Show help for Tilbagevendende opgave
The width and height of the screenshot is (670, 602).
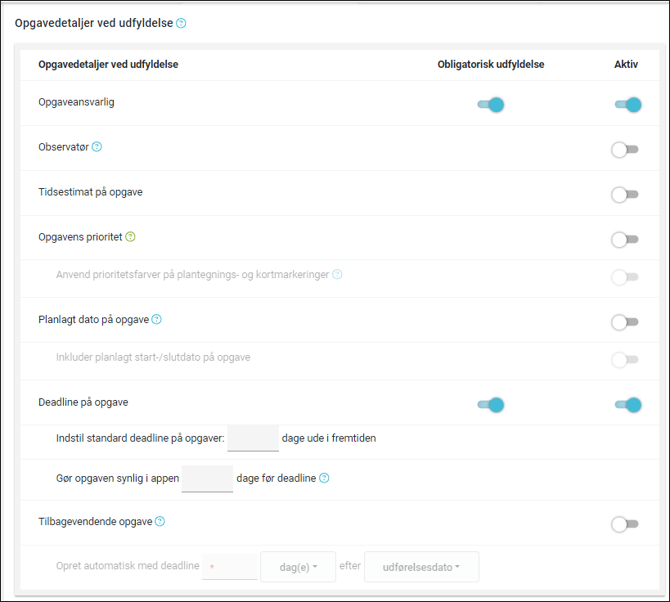[160, 521]
